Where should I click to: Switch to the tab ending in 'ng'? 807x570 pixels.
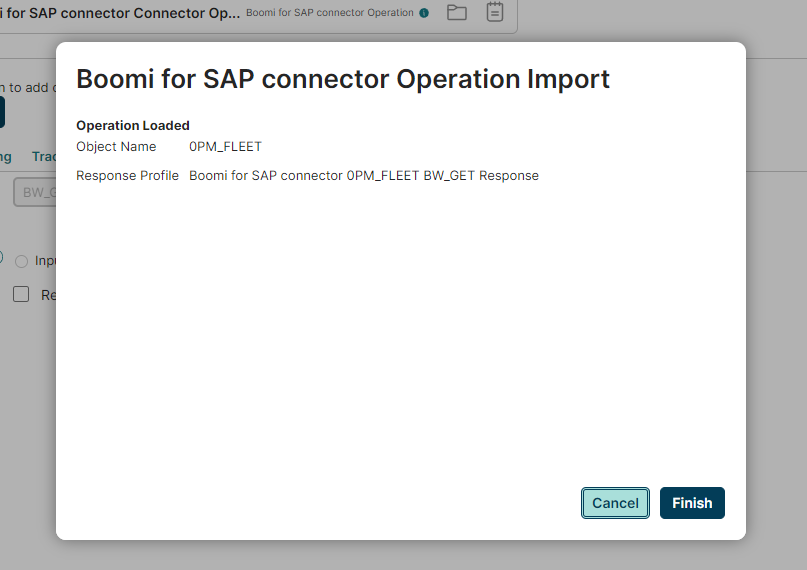6,156
